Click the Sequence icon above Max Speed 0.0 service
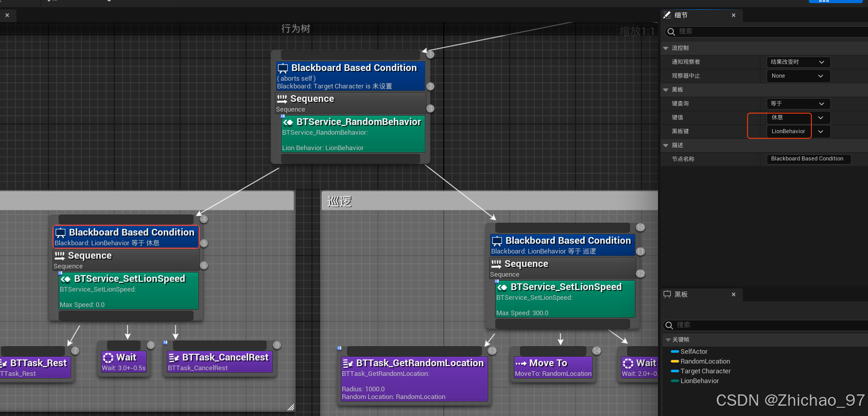This screenshot has height=416, width=868. click(60, 256)
